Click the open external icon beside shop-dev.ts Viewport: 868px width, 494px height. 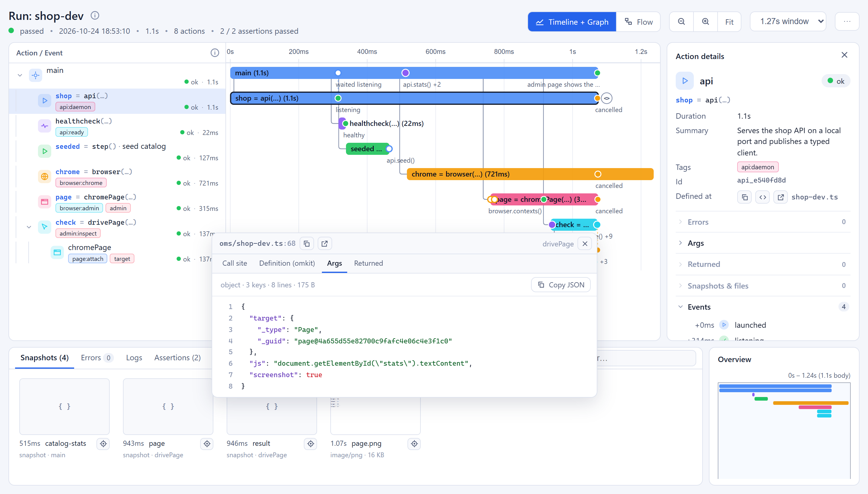tap(780, 197)
